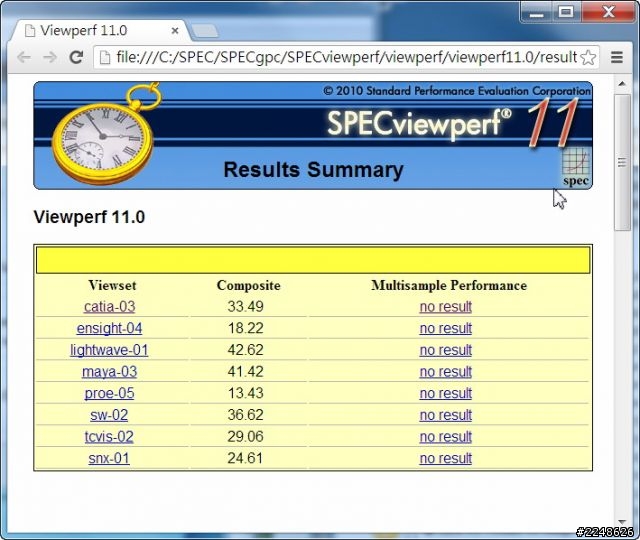The image size is (640, 540).
Task: Click the Results Summary banner title
Action: click(313, 170)
